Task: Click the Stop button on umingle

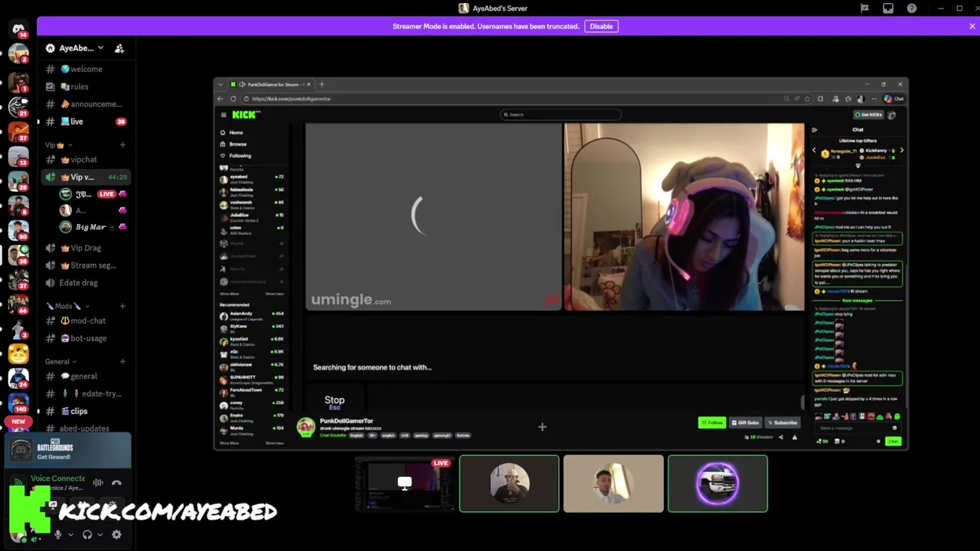Action: [335, 402]
